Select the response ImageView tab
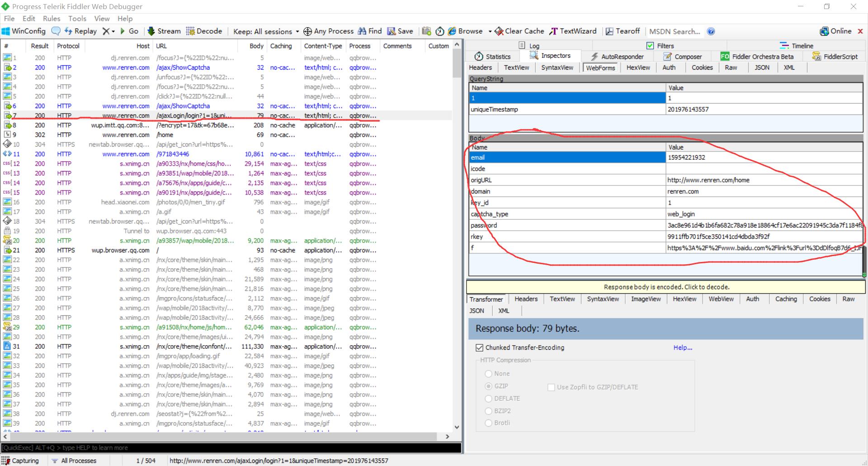The width and height of the screenshot is (868, 466). (646, 299)
